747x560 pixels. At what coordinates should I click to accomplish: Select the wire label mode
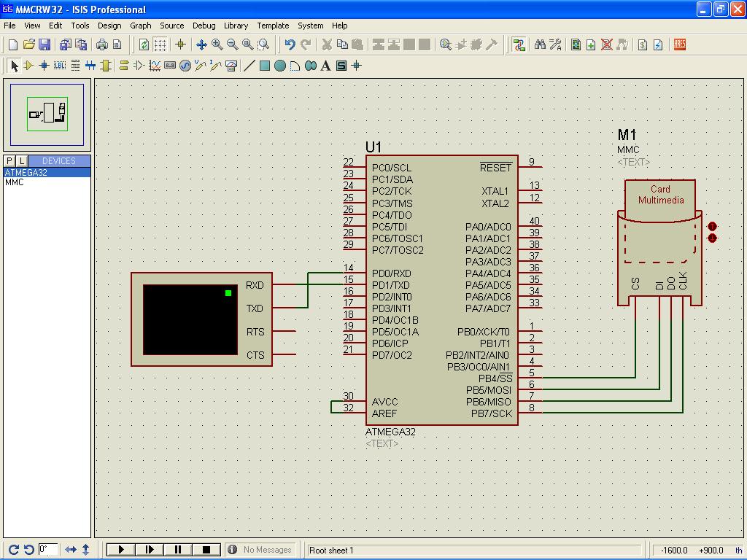(x=60, y=66)
